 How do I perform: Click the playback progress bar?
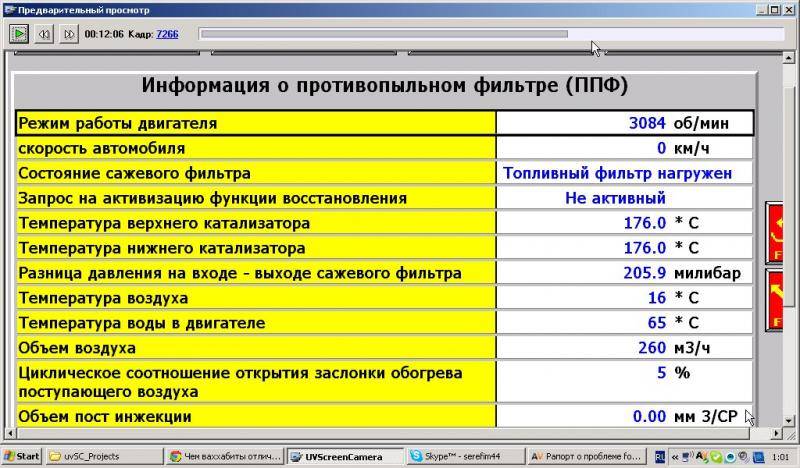pos(491,34)
